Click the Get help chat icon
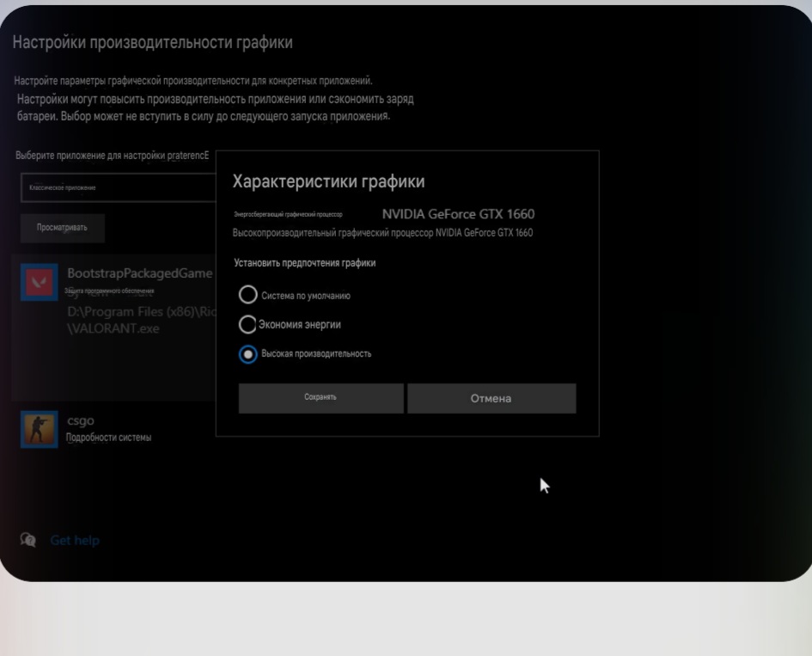Image resolution: width=812 pixels, height=656 pixels. (x=28, y=540)
